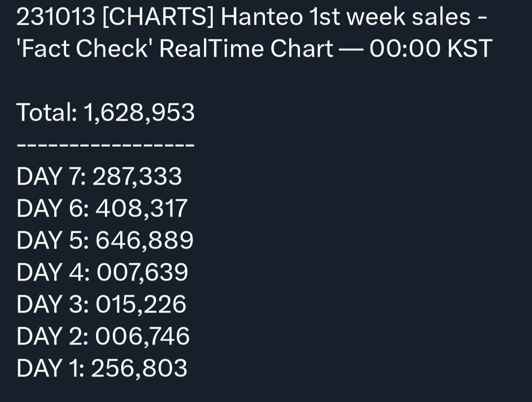This screenshot has width=532, height=402.
Task: Select the DAY 4 label text
Action: coord(53,272)
